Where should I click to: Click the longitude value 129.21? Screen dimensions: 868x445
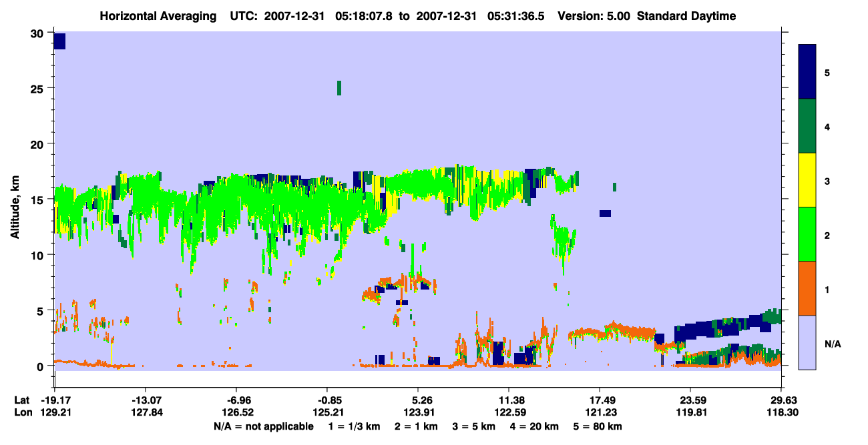coord(55,412)
